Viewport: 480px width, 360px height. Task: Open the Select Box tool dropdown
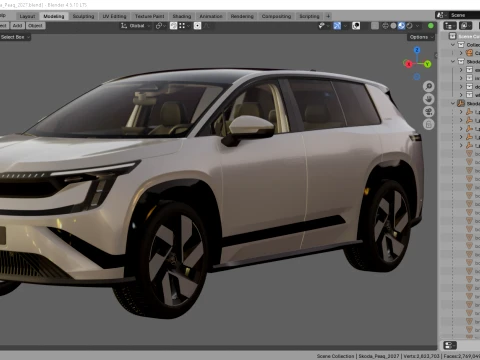click(x=15, y=37)
